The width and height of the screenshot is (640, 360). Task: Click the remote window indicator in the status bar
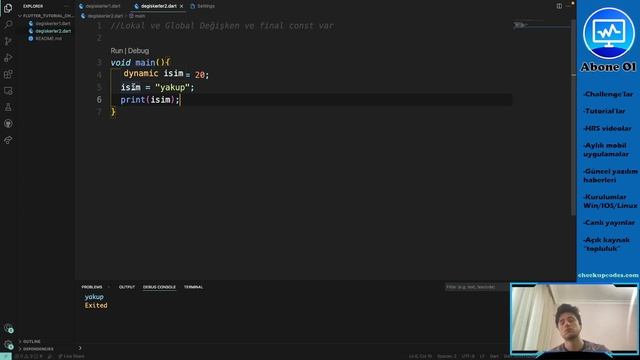tap(6, 356)
